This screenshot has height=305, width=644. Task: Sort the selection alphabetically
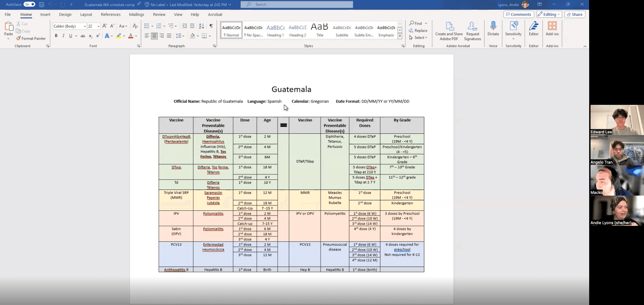pos(201,26)
